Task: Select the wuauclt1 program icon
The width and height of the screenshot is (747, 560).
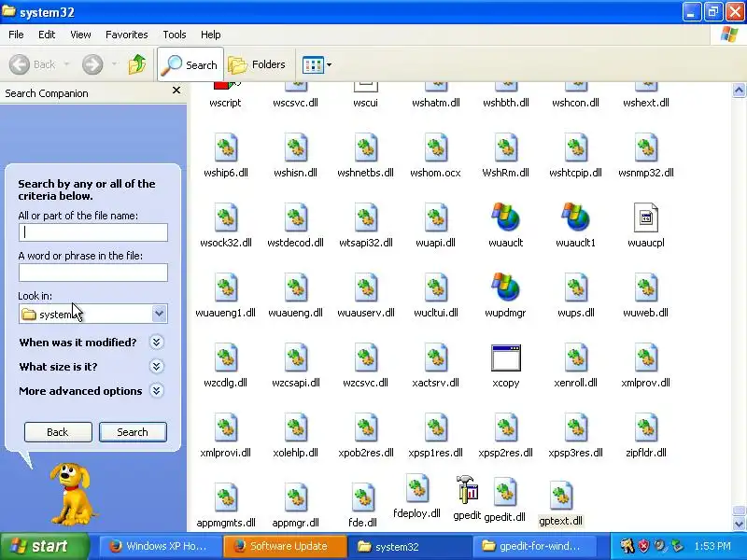Action: (x=575, y=217)
